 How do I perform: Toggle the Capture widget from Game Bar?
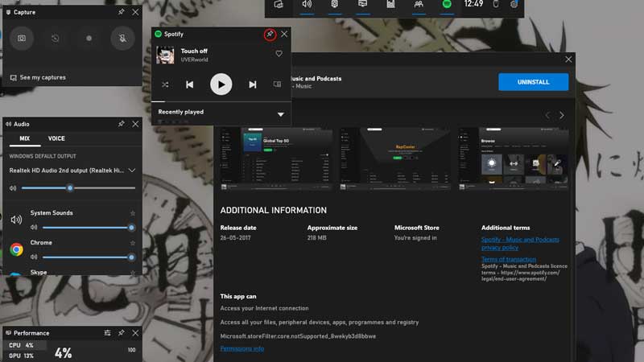[335, 5]
